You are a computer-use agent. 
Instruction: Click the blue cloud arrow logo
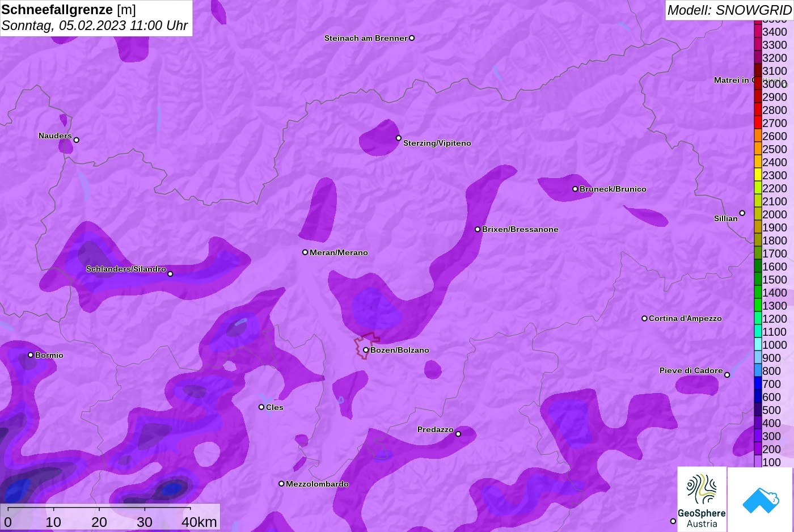(x=761, y=500)
